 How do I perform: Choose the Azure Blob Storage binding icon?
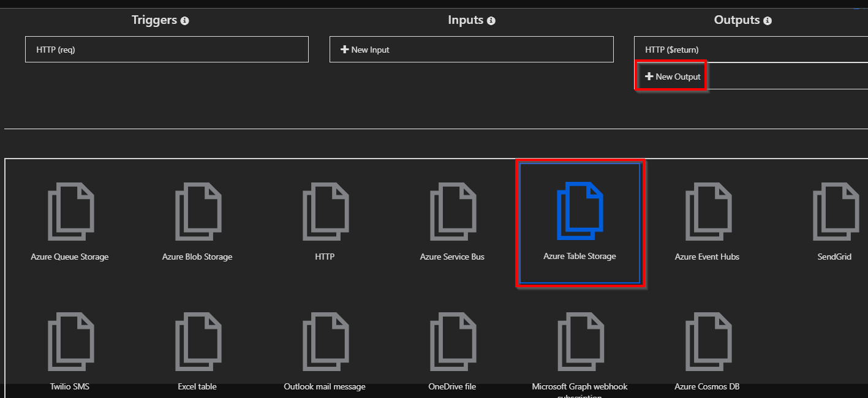click(197, 211)
